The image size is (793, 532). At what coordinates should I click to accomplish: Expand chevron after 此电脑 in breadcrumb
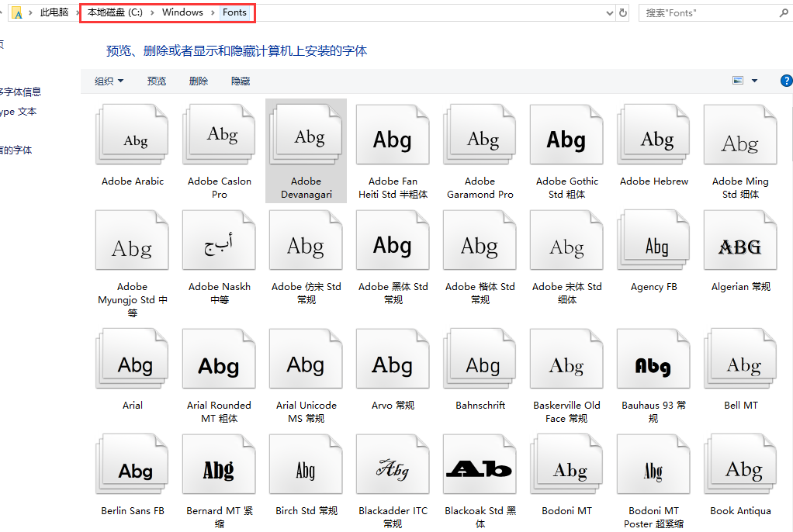click(x=78, y=12)
